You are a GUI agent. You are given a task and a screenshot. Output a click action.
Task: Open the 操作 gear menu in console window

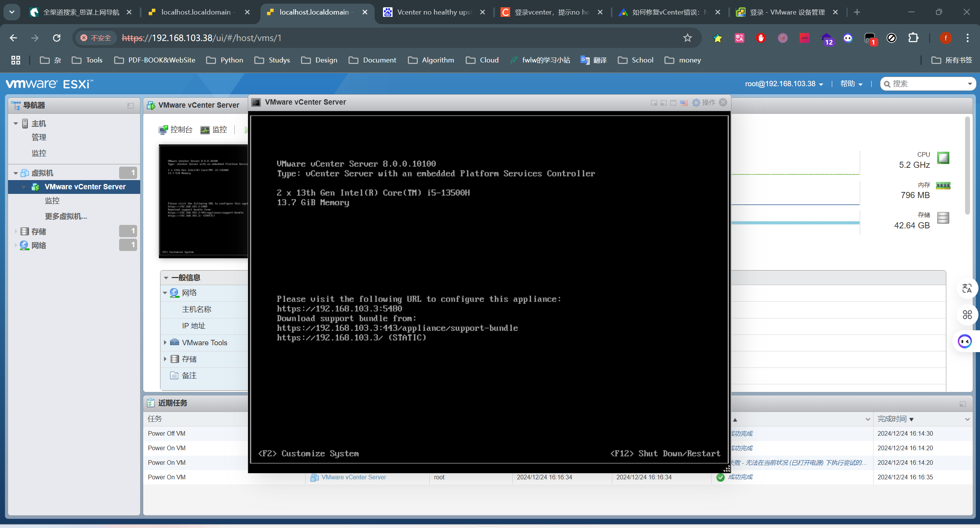[704, 102]
